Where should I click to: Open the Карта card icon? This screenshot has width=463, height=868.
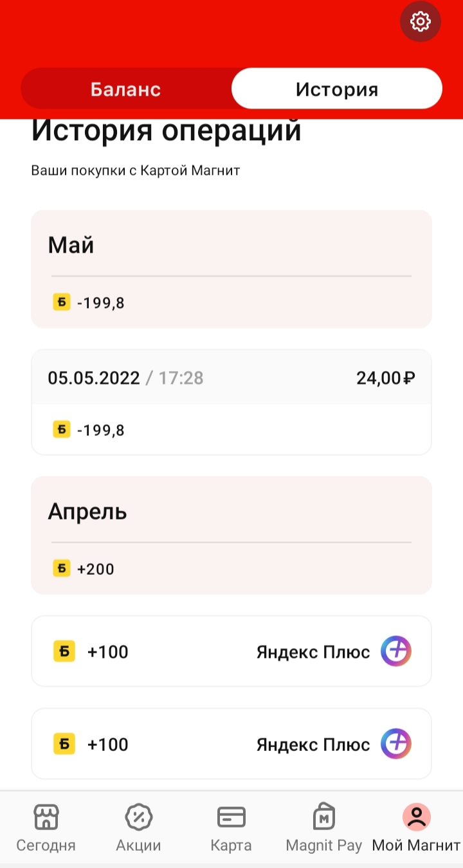(231, 817)
